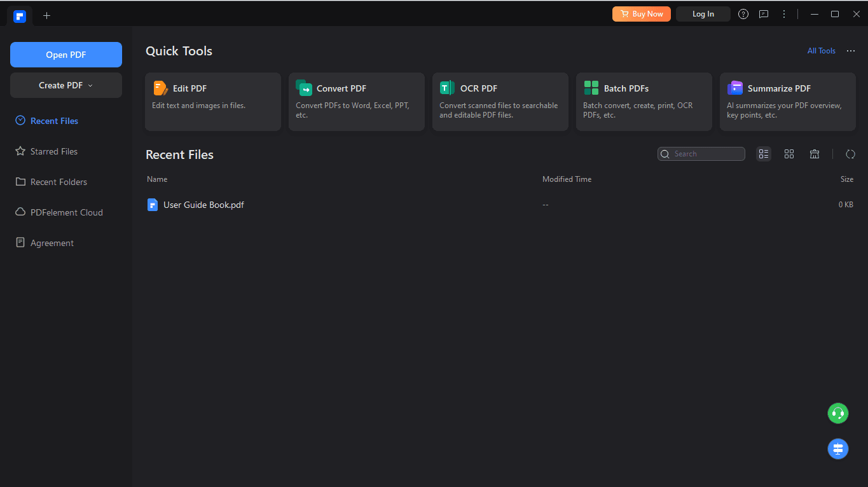
Task: Click the Log In button
Action: tap(703, 14)
